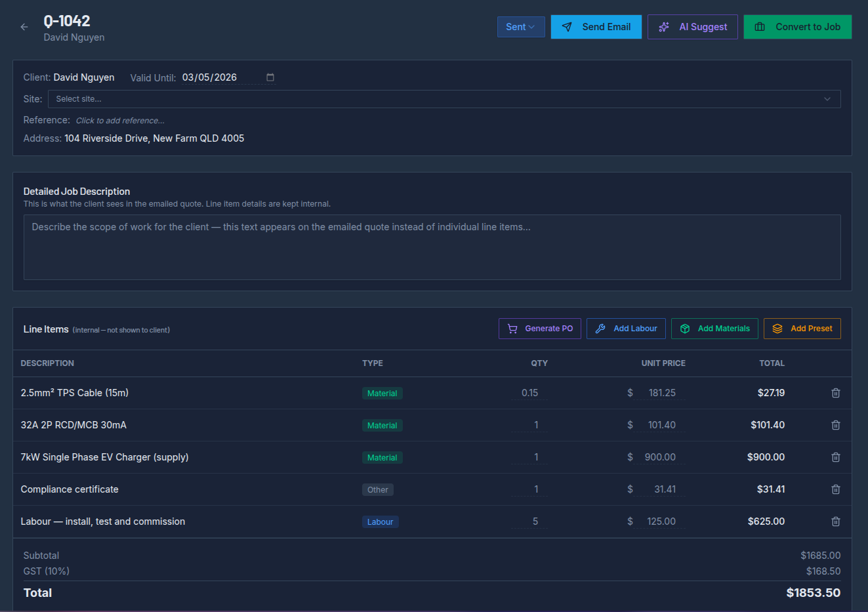The width and height of the screenshot is (868, 612).
Task: Remove the Labour install line item
Action: click(x=836, y=521)
